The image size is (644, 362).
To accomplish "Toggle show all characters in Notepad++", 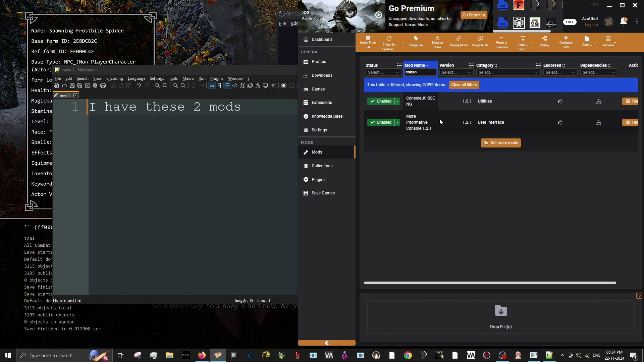I will 219,86.
